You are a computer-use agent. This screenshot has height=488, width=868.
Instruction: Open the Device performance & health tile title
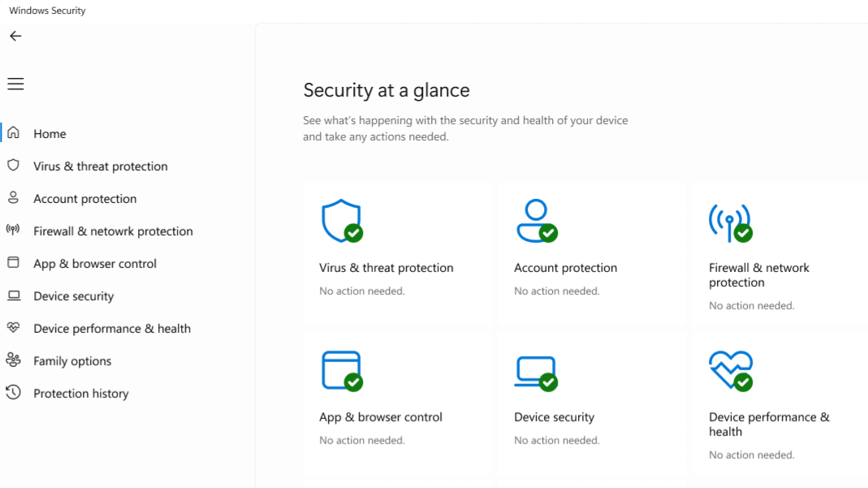(x=769, y=425)
